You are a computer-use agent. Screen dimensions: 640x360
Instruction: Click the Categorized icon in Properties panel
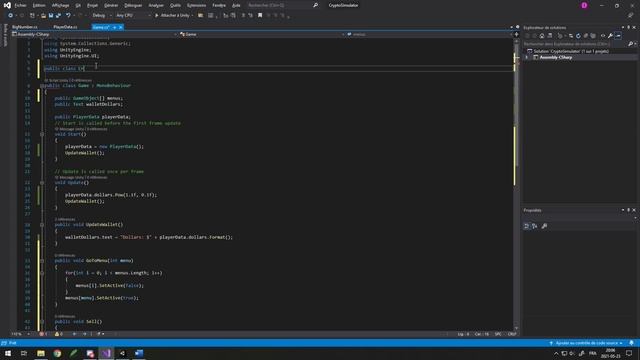click(527, 226)
